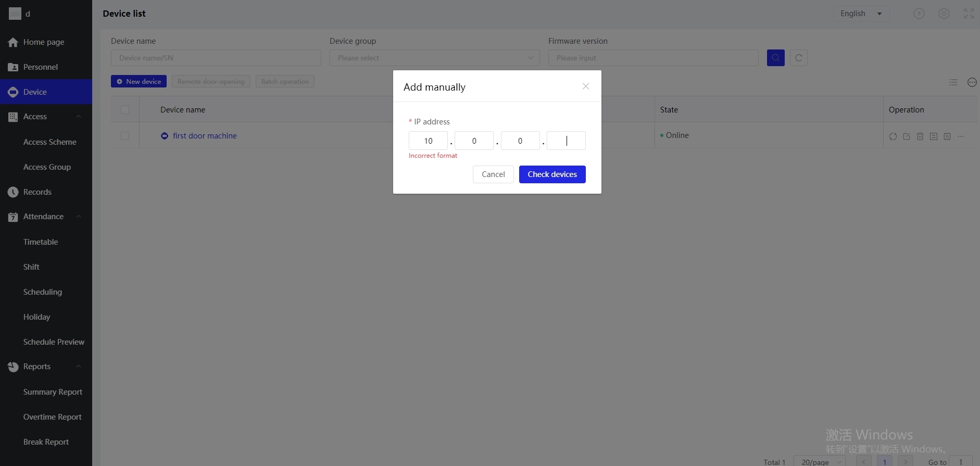Open the Records sidebar item

[x=46, y=192]
